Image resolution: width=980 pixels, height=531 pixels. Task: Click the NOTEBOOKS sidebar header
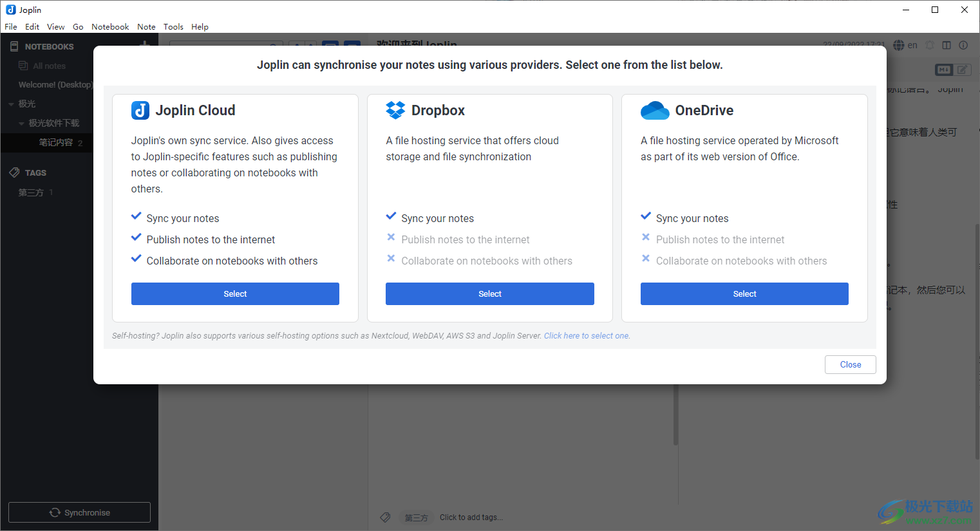[49, 47]
